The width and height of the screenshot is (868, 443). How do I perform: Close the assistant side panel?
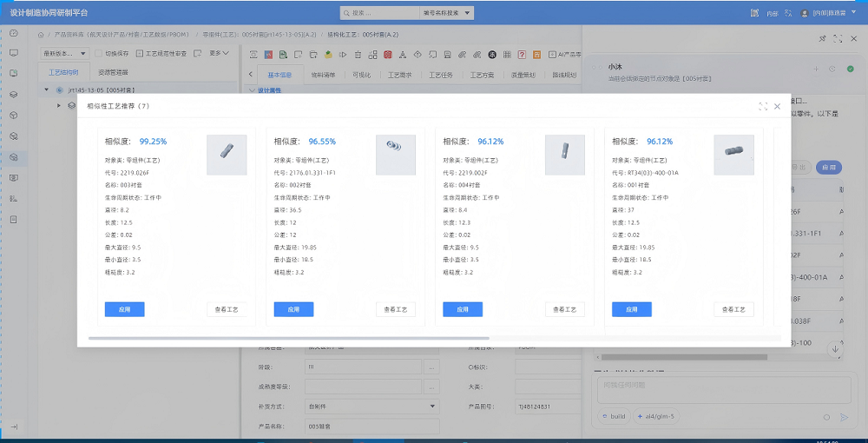pos(853,39)
